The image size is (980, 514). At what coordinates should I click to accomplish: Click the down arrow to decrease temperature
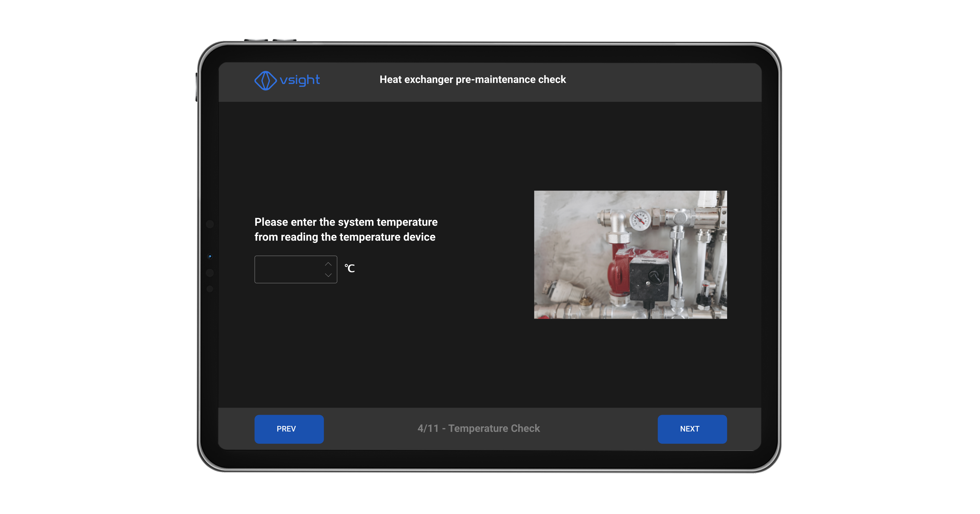[x=328, y=275]
